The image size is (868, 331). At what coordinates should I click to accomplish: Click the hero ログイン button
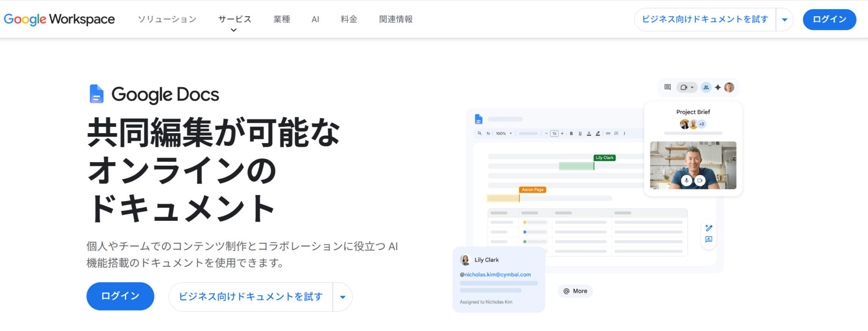coord(120,296)
